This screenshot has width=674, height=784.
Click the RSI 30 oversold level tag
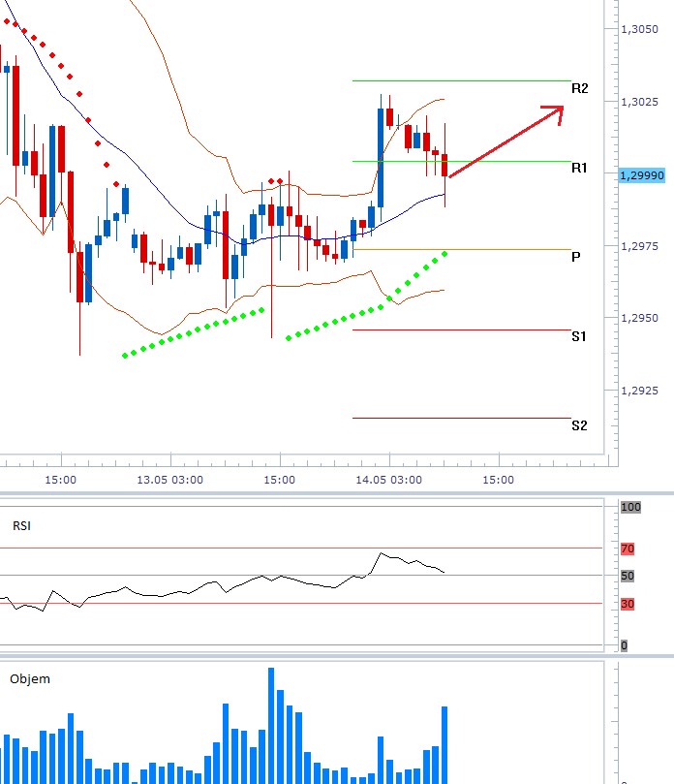tap(628, 604)
